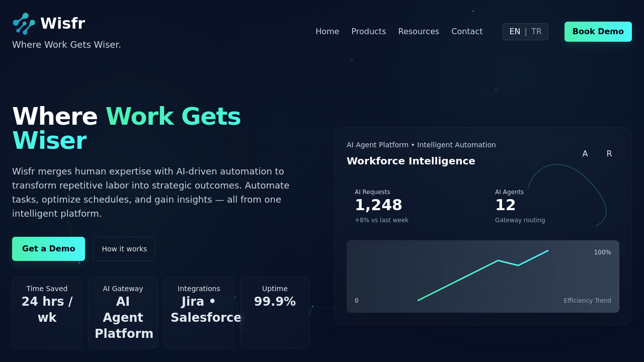The width and height of the screenshot is (644, 362).
Task: Click the R badge in dashboard card
Action: pos(609,154)
